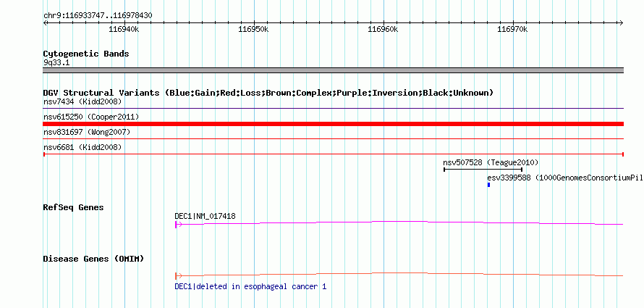The width and height of the screenshot is (644, 308).
Task: Click the gray 9q33.1 cytogenetic band bar
Action: (333, 70)
